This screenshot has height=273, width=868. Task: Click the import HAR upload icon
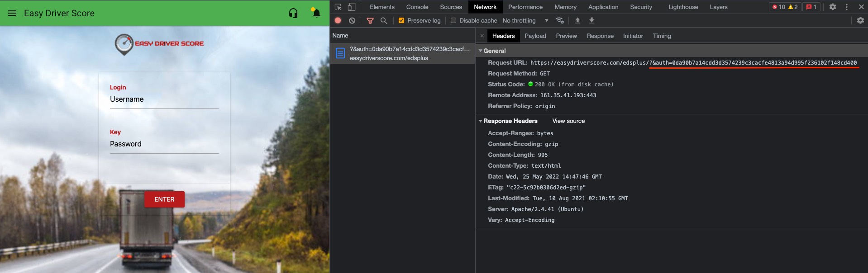point(577,20)
